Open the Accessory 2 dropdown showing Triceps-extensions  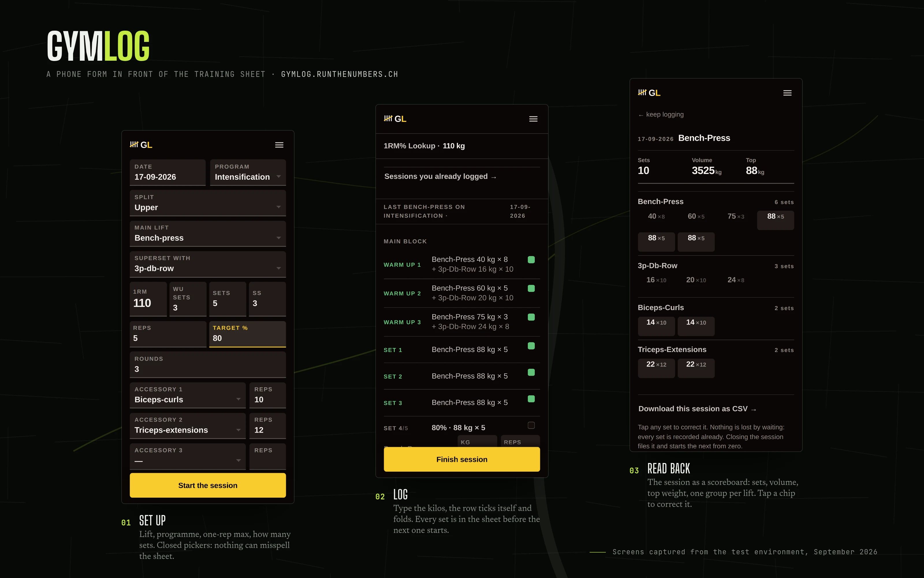(x=187, y=426)
